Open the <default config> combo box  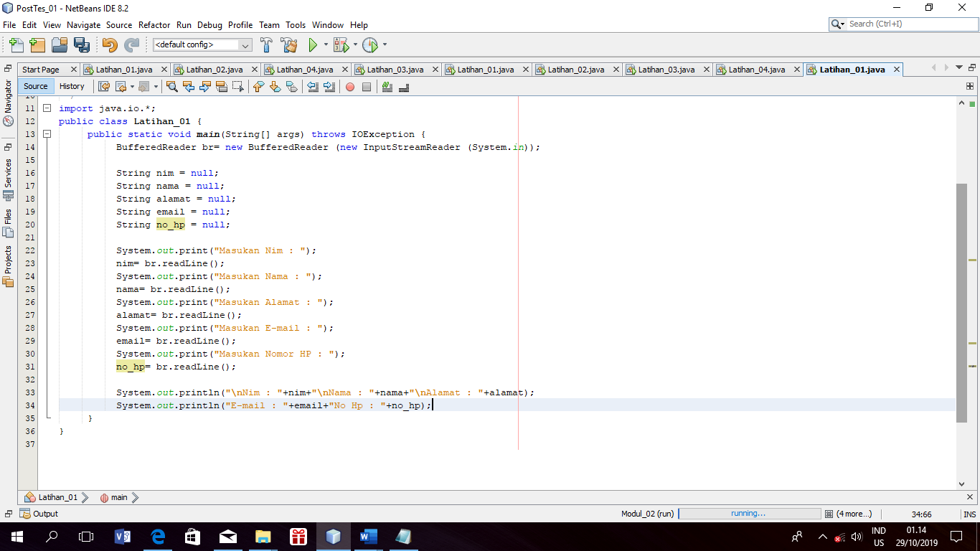click(202, 44)
